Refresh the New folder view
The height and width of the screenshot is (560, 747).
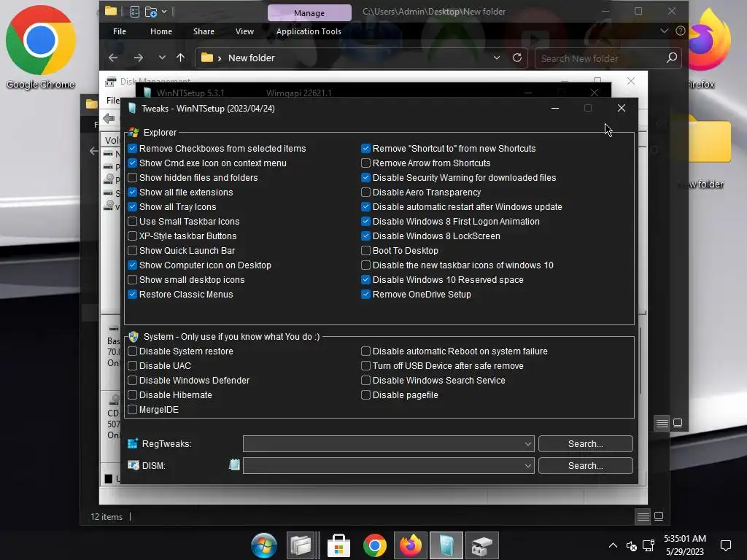(517, 58)
